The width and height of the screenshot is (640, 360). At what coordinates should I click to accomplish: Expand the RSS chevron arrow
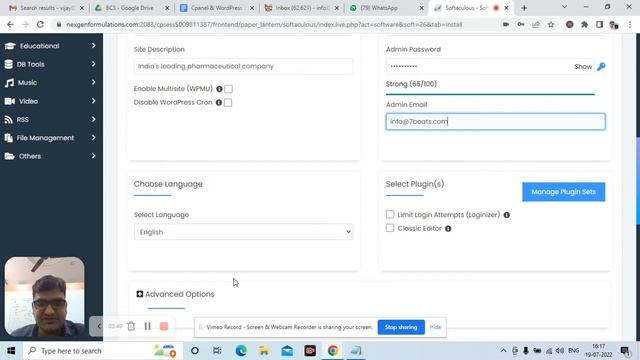pyautogui.click(x=93, y=119)
